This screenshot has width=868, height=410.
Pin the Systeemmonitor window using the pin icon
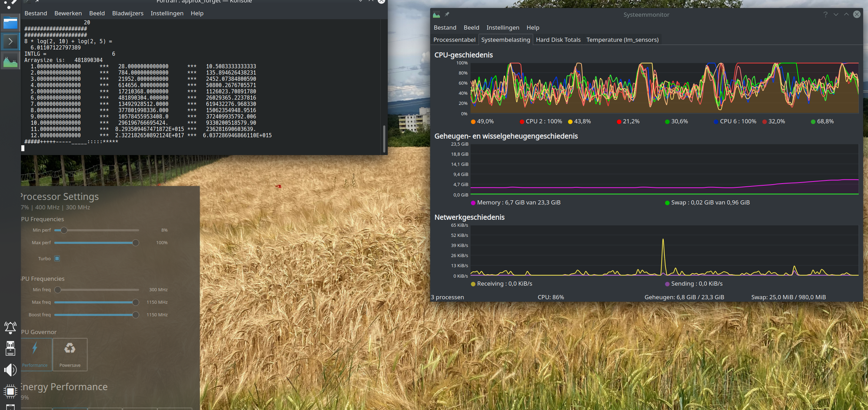click(x=447, y=14)
